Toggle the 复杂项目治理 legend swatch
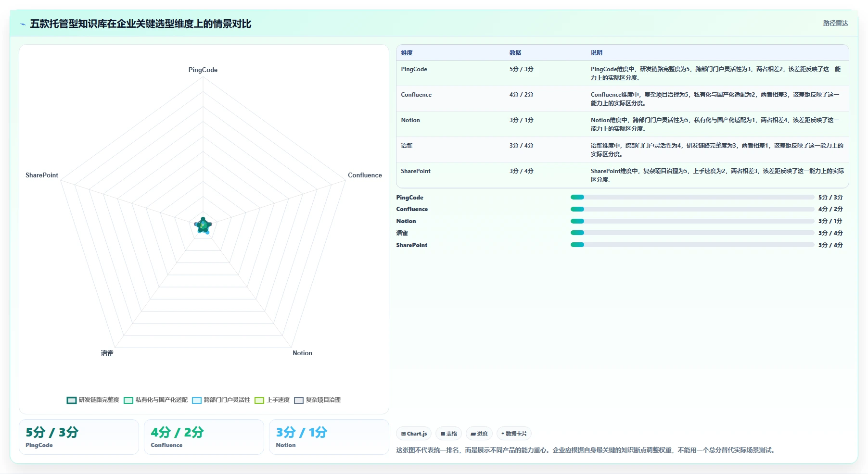868x474 pixels. (x=299, y=400)
